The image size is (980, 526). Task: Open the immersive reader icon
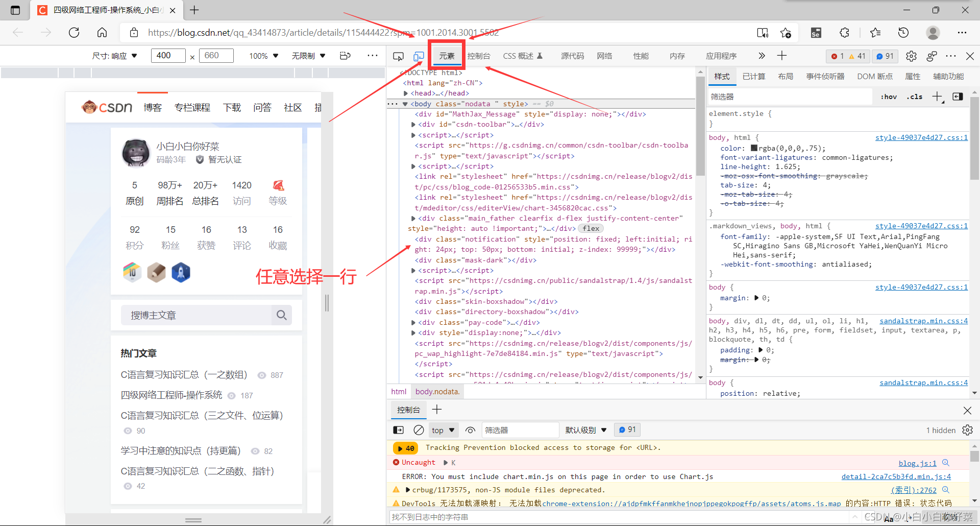(x=763, y=33)
